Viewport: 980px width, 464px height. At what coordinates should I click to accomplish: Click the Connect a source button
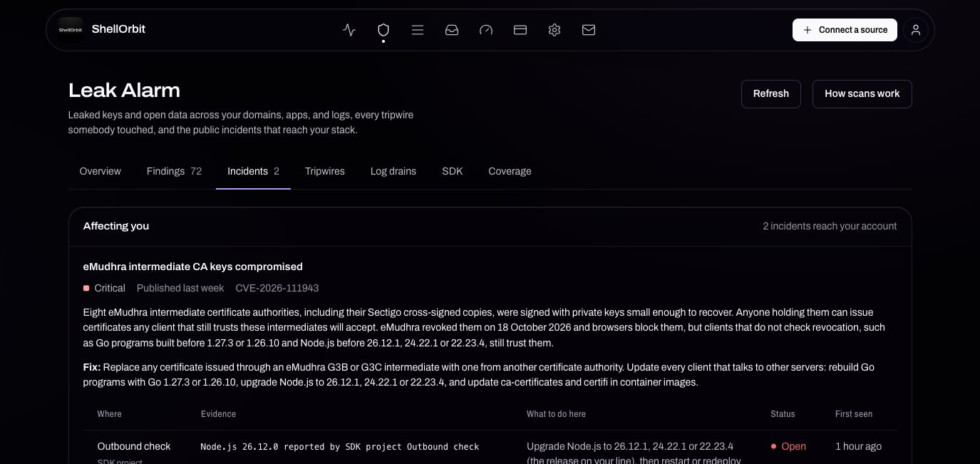tap(845, 30)
